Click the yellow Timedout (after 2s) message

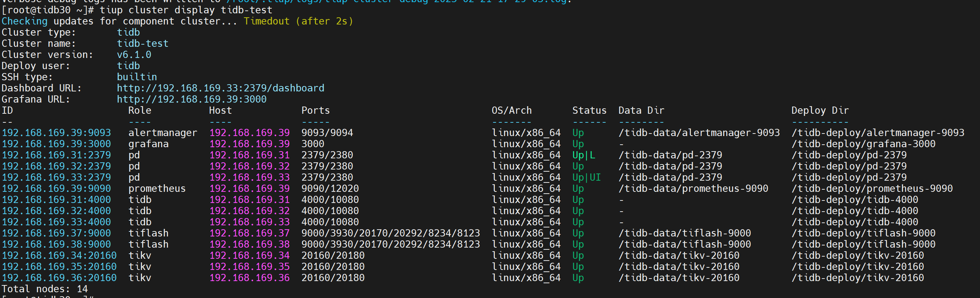298,21
